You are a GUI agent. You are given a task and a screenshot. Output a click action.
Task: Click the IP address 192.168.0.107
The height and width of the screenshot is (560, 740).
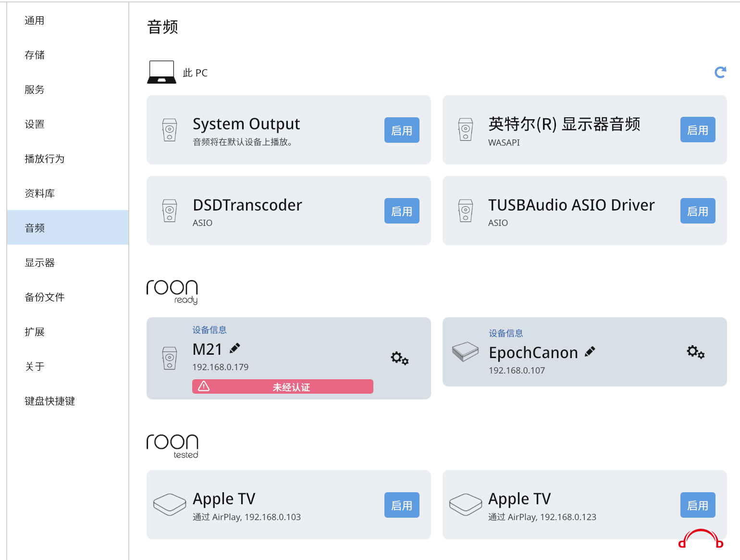pyautogui.click(x=517, y=370)
